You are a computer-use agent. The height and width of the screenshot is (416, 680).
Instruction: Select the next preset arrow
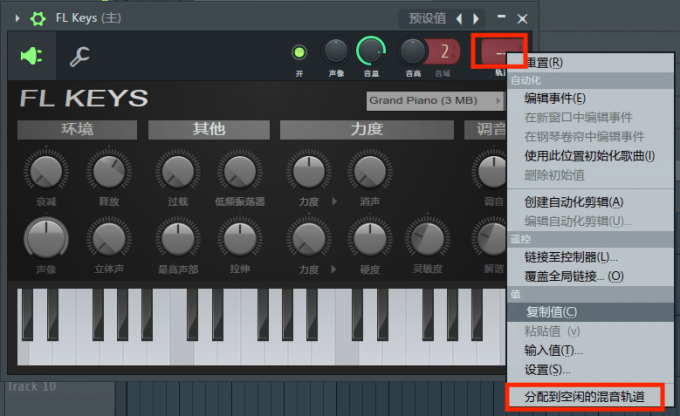(x=476, y=18)
